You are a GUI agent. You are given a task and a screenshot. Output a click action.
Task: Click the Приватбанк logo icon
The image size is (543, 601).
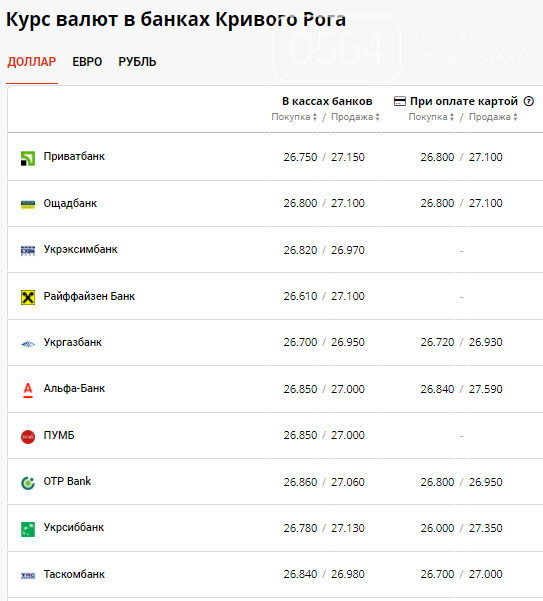pos(28,158)
